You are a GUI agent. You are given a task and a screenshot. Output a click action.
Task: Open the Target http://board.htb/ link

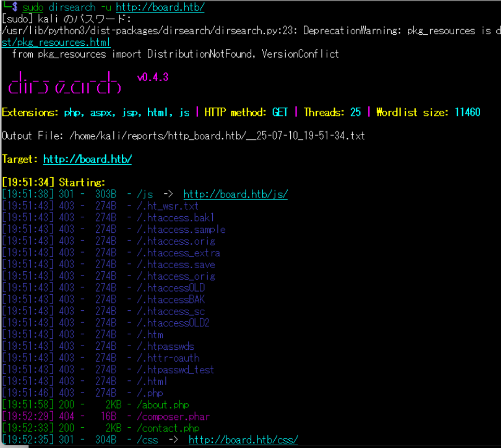coord(87,159)
